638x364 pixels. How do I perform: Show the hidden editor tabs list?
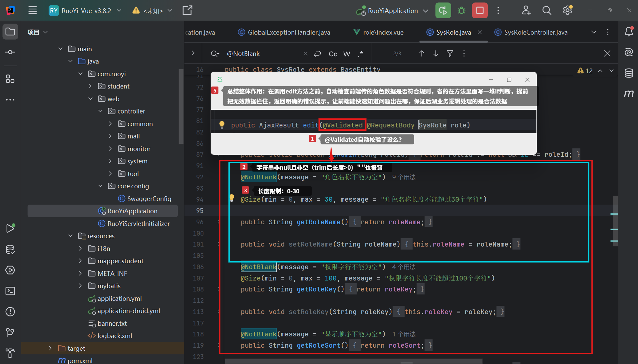click(x=594, y=32)
